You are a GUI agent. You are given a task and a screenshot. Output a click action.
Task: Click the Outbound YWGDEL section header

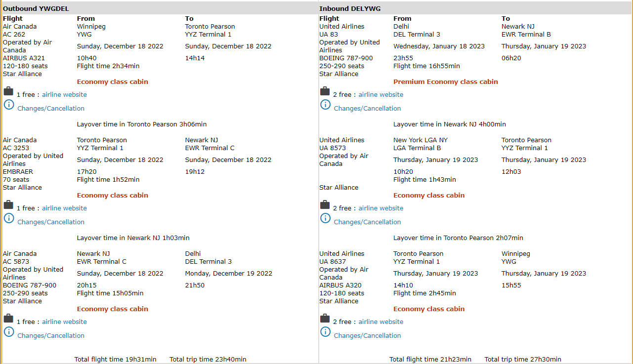[36, 8]
